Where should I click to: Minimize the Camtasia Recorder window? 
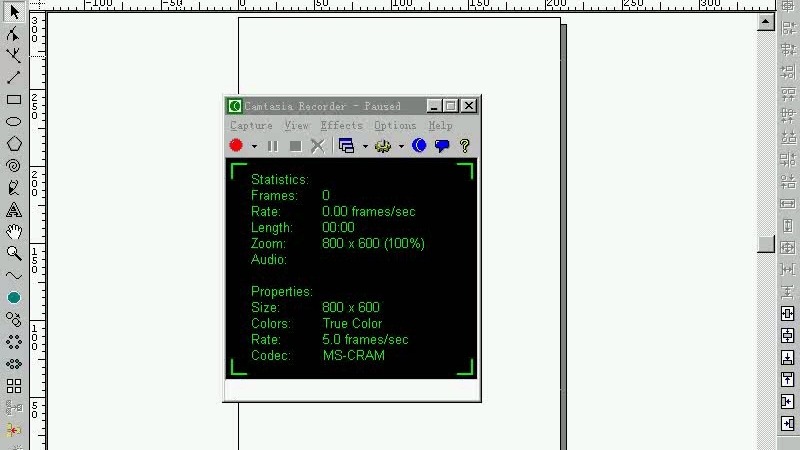tap(434, 106)
